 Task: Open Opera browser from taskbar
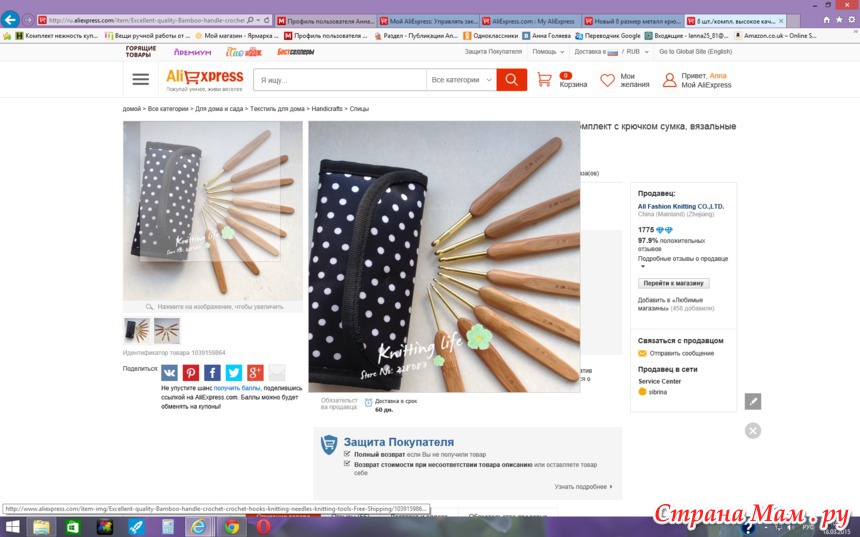pyautogui.click(x=263, y=527)
